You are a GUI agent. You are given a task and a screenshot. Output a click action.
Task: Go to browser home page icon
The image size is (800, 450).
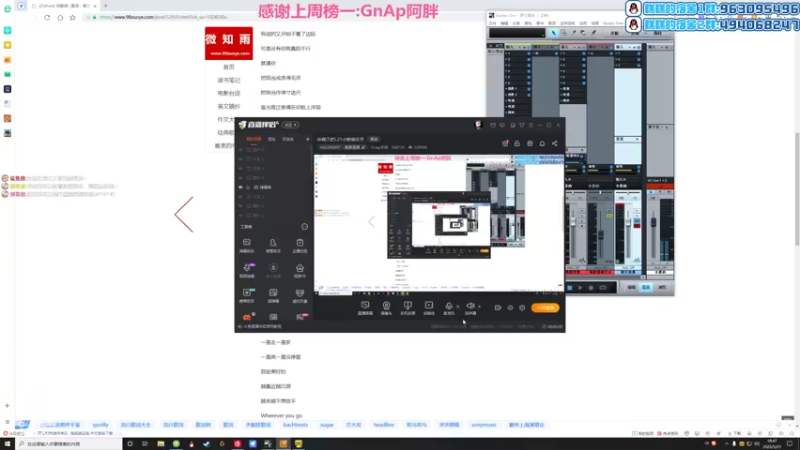click(x=60, y=17)
